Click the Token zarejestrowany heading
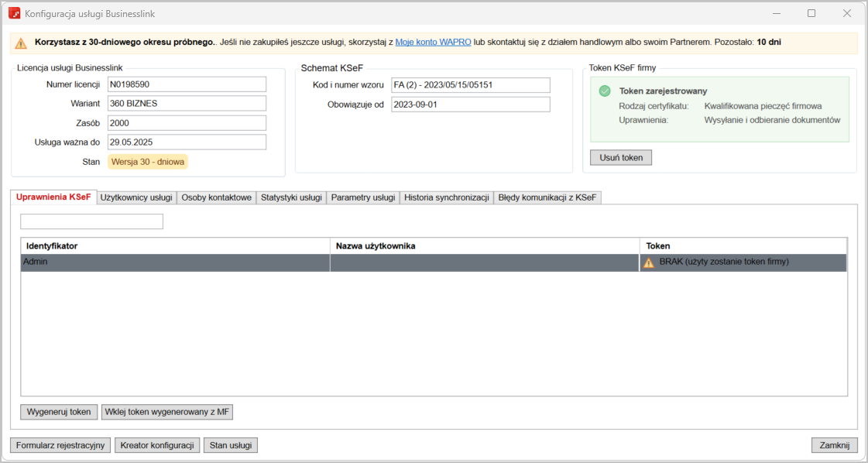Screen dimensions: 868x463 coord(663,91)
